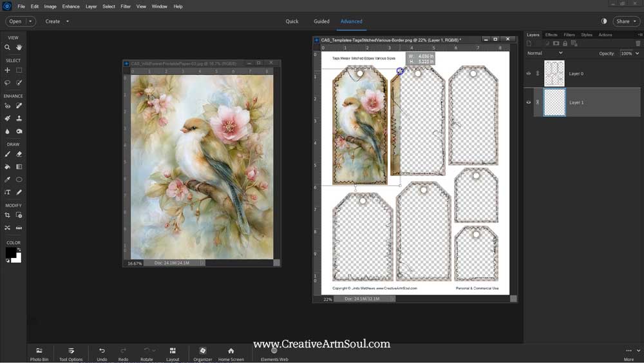Select the Brush tool
Viewport: 644px width, 363px height.
coord(7,154)
